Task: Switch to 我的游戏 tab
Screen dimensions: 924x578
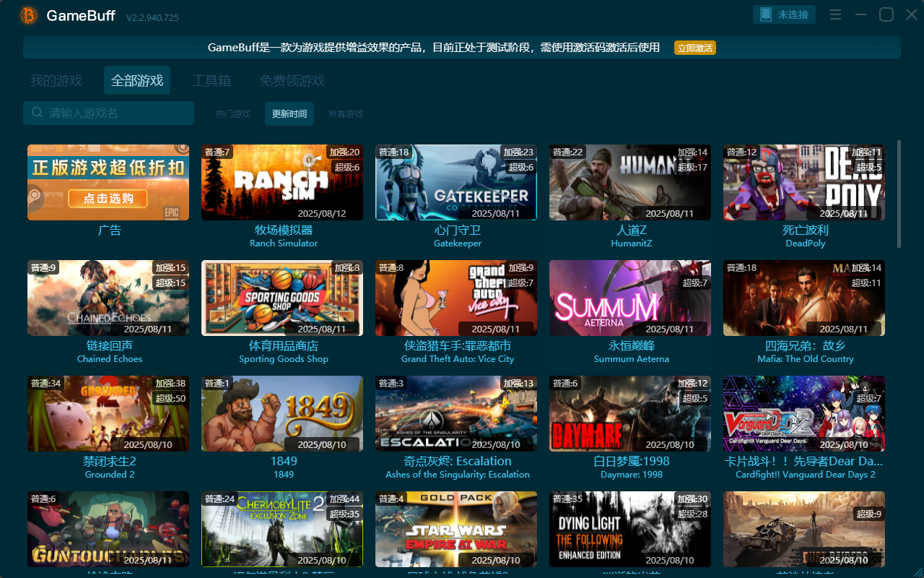Action: point(56,80)
